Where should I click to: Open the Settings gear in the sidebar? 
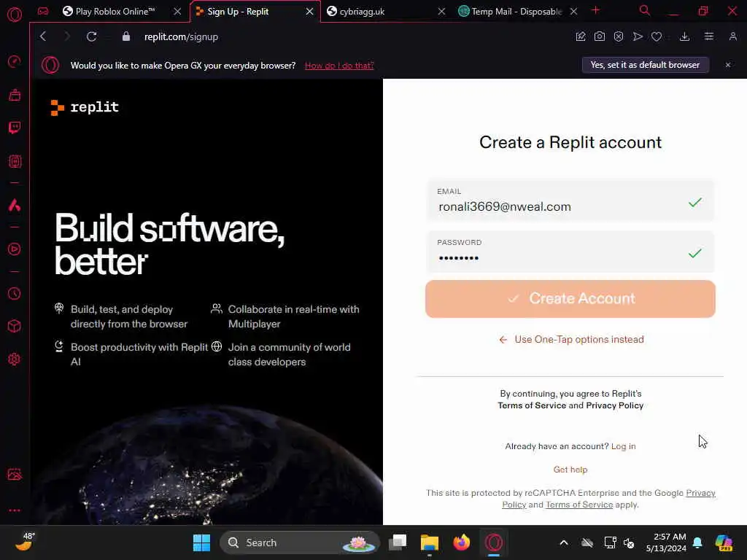pos(15,359)
